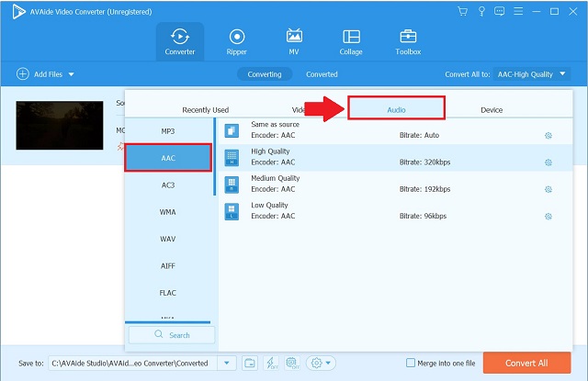Click the key register icon
The height and width of the screenshot is (381, 588).
coord(481,12)
